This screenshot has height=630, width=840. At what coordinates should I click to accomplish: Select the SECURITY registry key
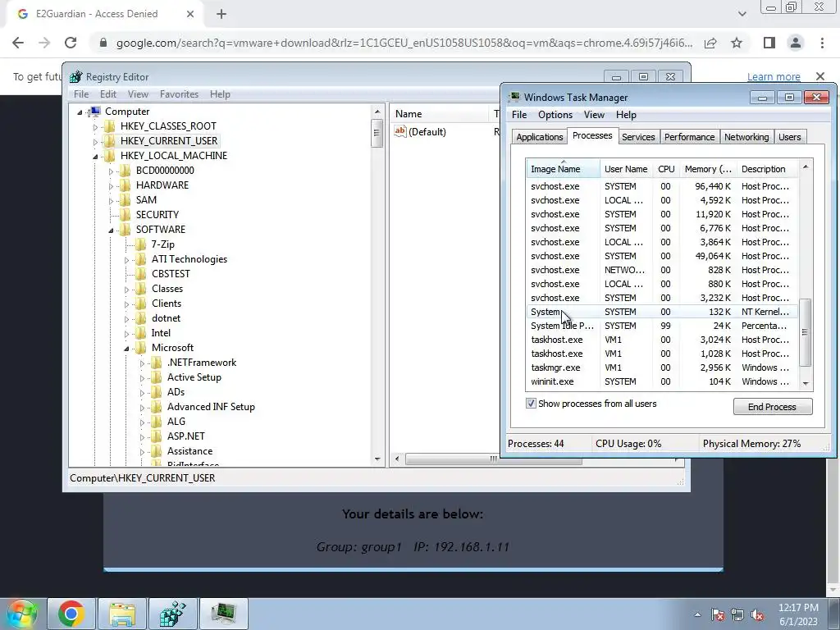point(157,215)
